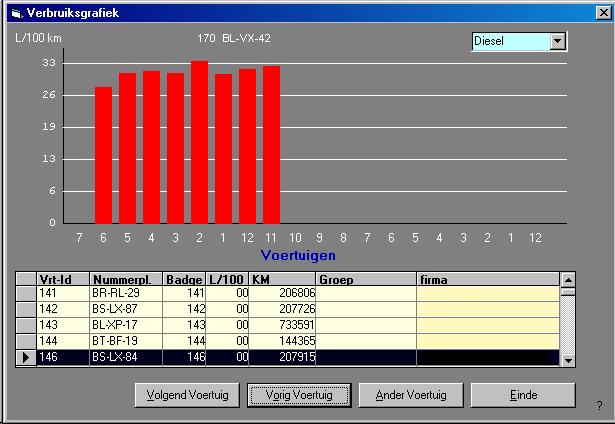Open the Diesel fuel type dropdown
Screen dimensions: 615x424
558,42
